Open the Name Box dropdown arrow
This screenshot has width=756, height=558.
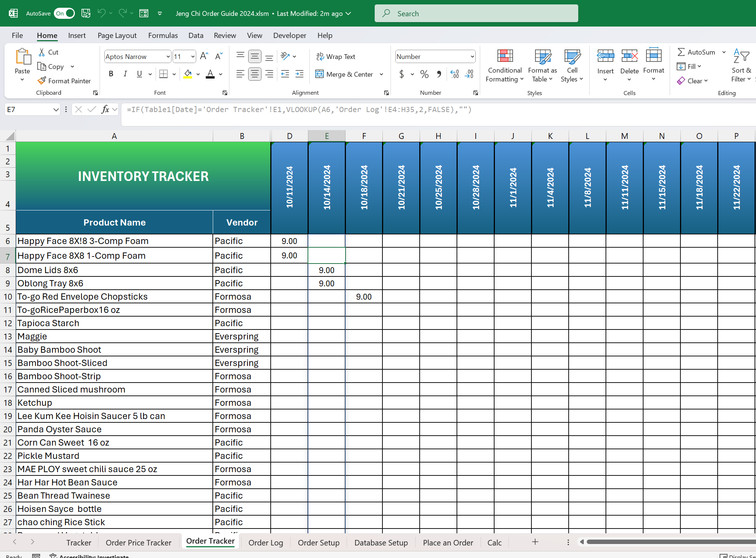[x=56, y=109]
